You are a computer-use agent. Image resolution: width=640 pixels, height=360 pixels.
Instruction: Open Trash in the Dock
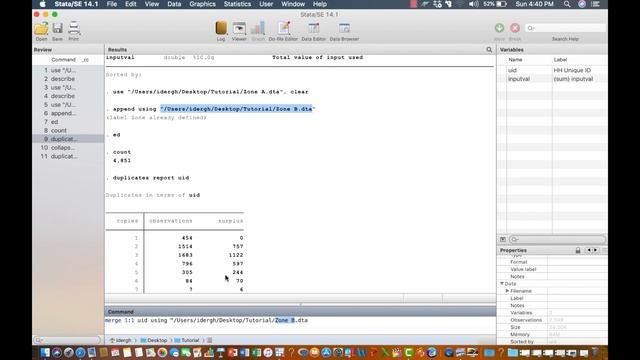pos(595,352)
